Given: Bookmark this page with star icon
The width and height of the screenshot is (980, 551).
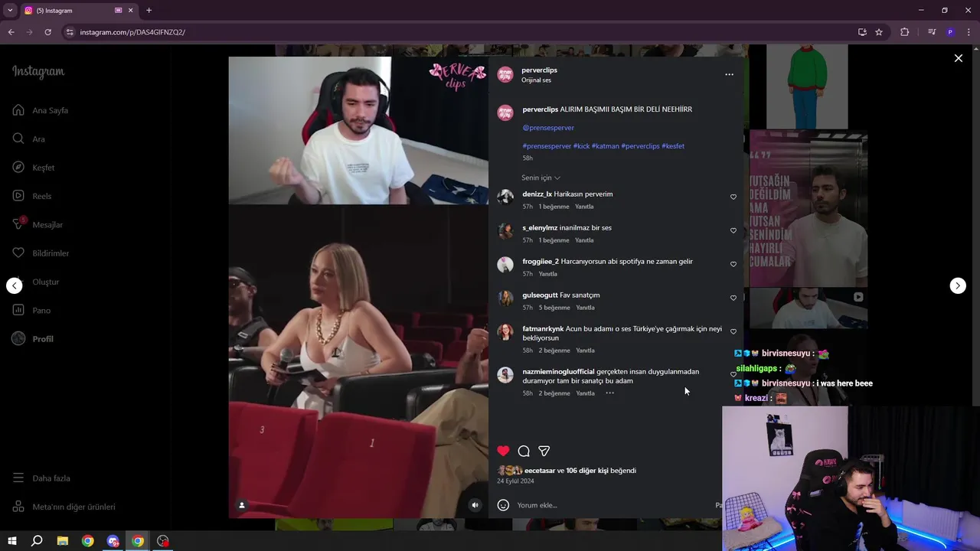Looking at the screenshot, I should 879,32.
